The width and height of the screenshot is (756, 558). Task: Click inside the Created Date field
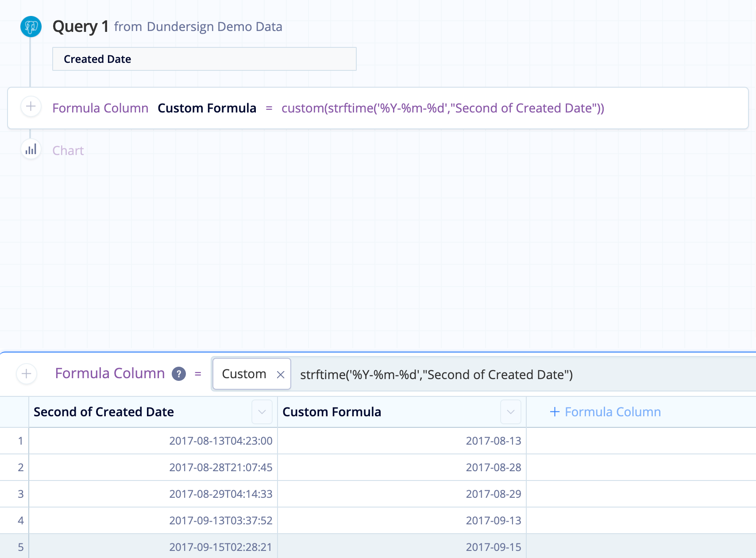pyautogui.click(x=204, y=59)
